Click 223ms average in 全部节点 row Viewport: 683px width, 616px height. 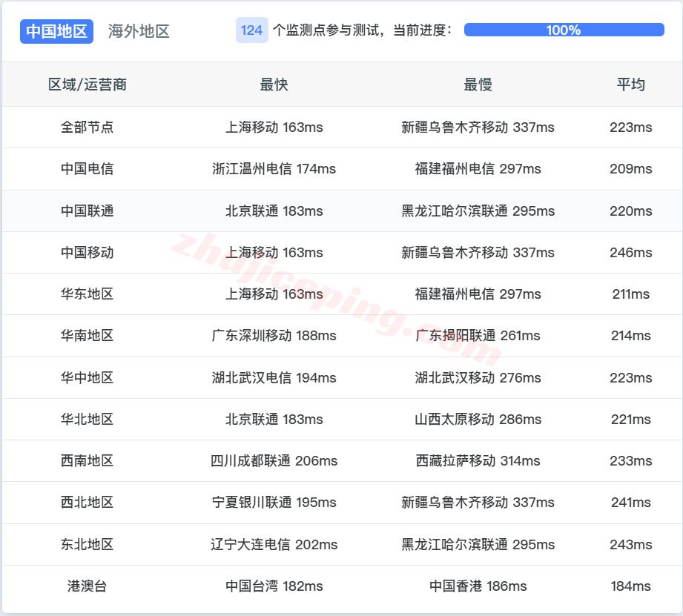pyautogui.click(x=631, y=127)
